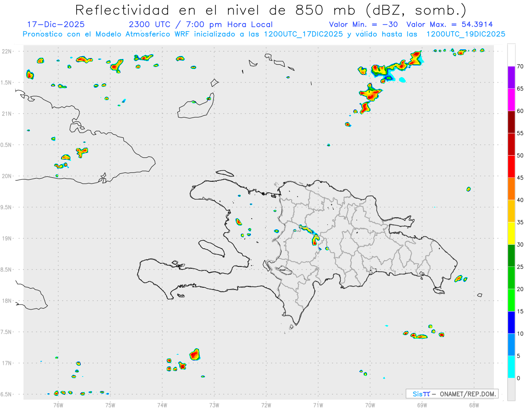The height and width of the screenshot is (411, 532).
Task: Click the 76W longitude axis label
Action: pyautogui.click(x=58, y=404)
